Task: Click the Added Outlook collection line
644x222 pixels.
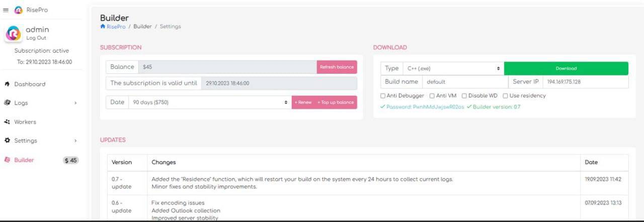Action: coord(186,210)
